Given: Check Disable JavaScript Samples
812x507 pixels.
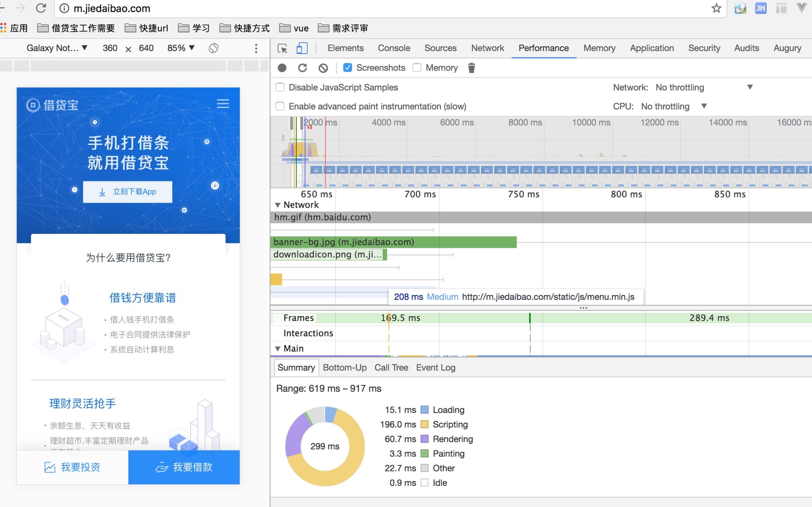Looking at the screenshot, I should pos(280,88).
